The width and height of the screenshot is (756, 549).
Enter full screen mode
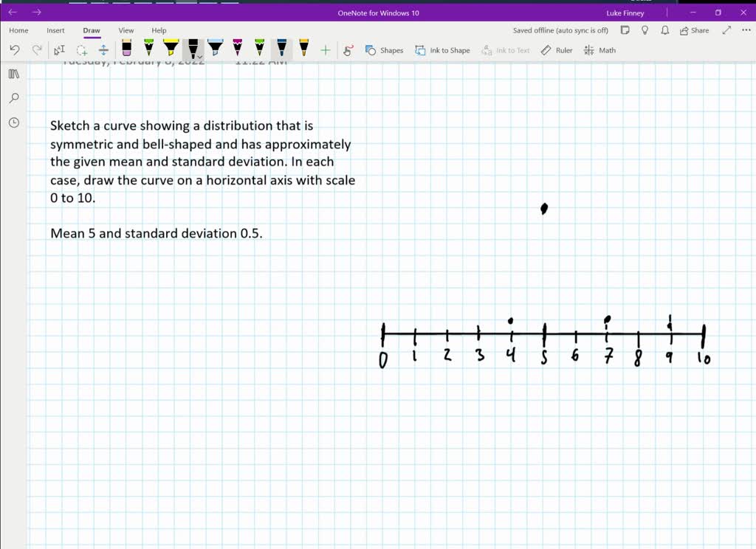tap(726, 30)
